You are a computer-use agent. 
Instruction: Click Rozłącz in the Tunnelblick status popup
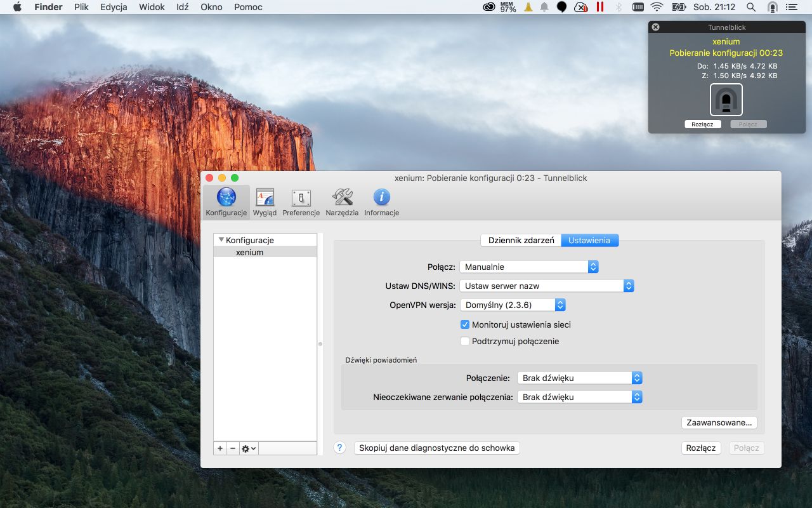click(x=703, y=124)
